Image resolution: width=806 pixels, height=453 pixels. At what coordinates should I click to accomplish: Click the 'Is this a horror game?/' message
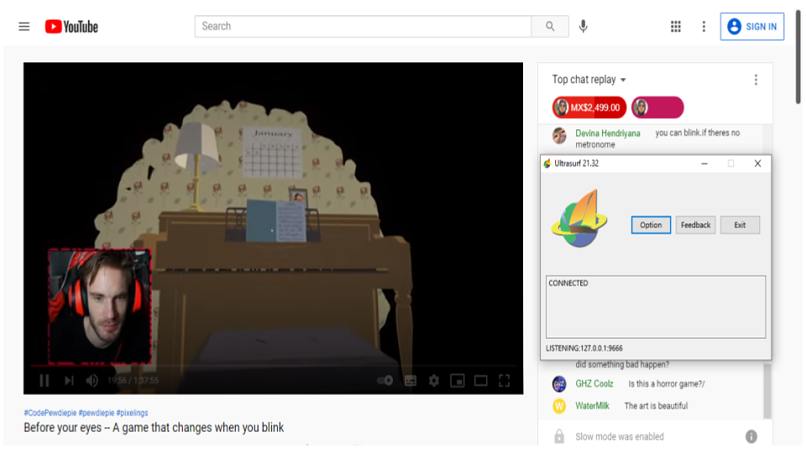[x=666, y=384]
